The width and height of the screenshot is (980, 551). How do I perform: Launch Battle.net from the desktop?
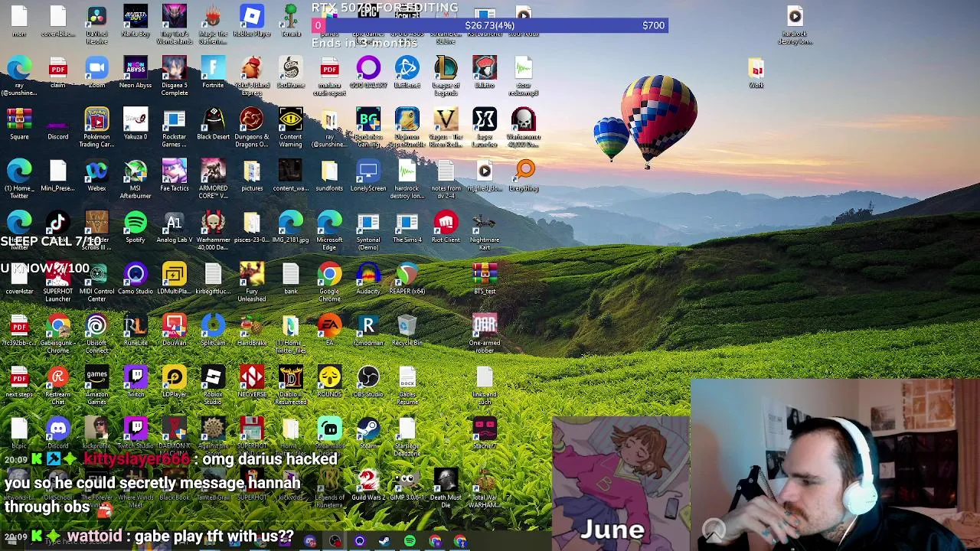407,73
